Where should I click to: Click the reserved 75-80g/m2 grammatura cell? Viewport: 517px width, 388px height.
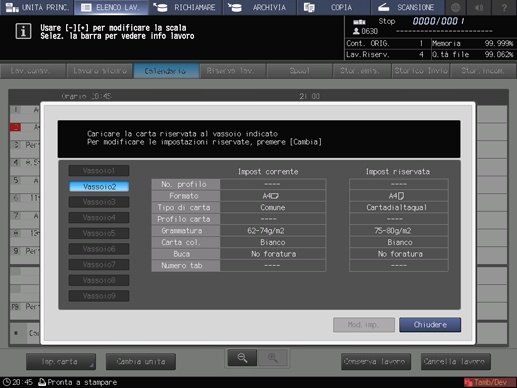tap(399, 231)
